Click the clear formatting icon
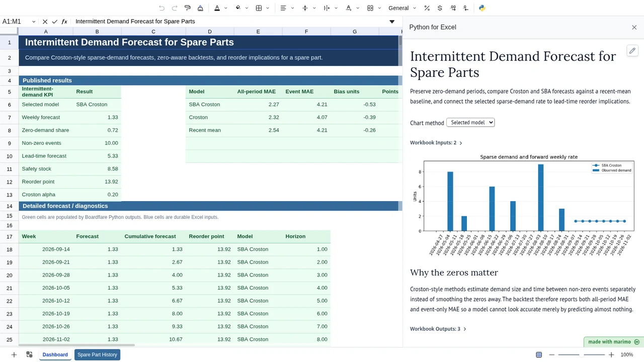Screen dimensions: 644x362 200,8
